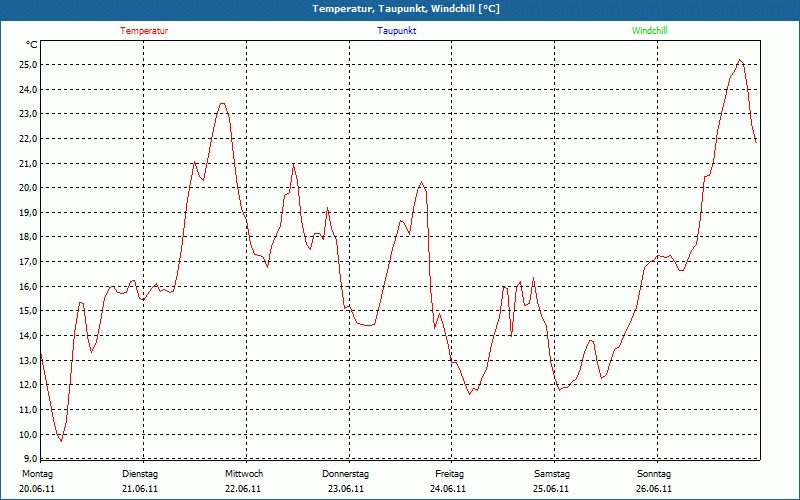This screenshot has width=800, height=500.
Task: Click the Donnerstag day label
Action: click(345, 474)
